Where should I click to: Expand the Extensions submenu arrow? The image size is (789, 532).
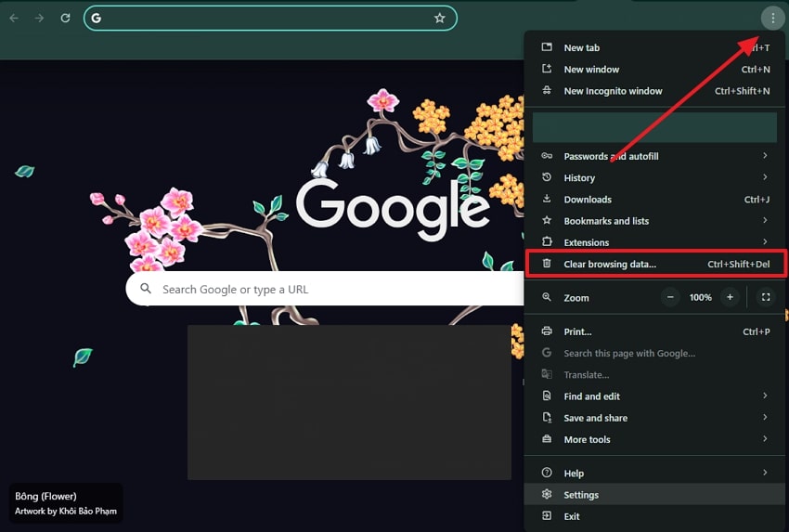point(765,242)
